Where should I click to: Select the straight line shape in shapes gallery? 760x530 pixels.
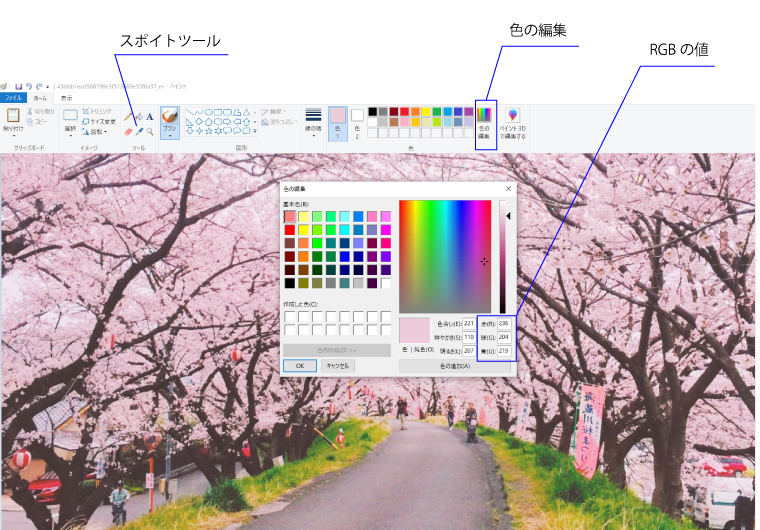[190, 112]
